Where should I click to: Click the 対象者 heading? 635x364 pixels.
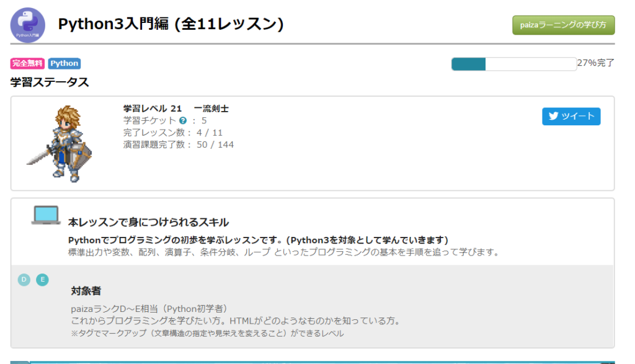[x=86, y=291]
